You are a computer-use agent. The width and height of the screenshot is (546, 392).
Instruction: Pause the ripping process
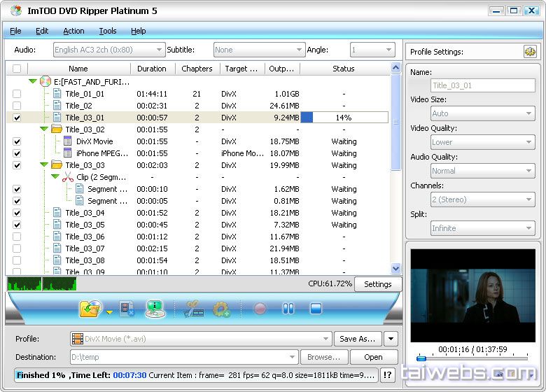[288, 309]
